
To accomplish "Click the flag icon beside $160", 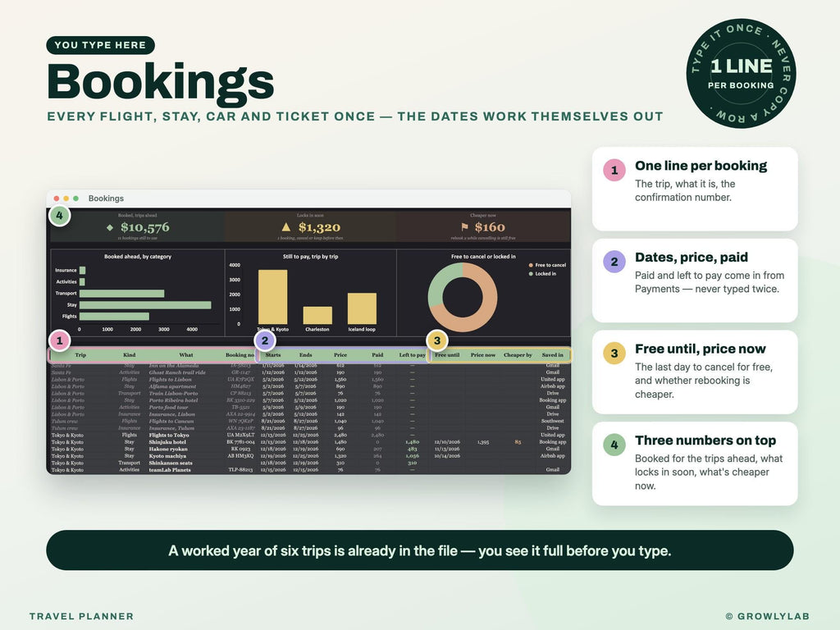I will [x=465, y=227].
